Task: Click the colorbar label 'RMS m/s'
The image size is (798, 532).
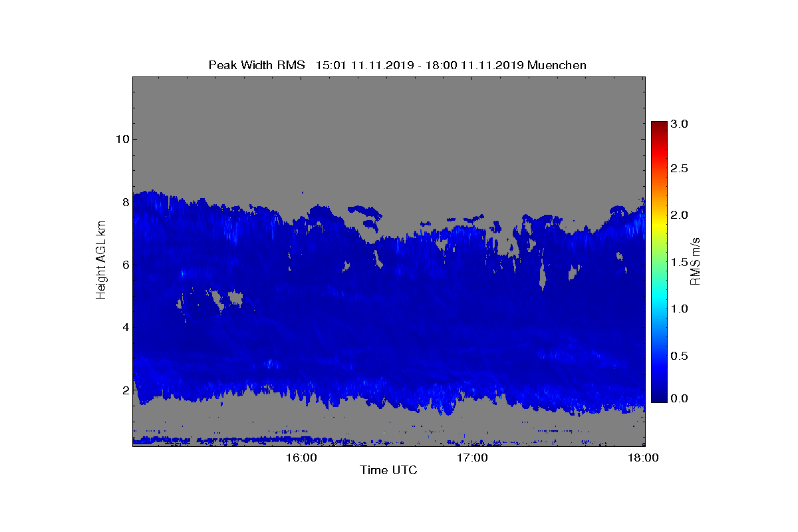Action: pyautogui.click(x=695, y=261)
